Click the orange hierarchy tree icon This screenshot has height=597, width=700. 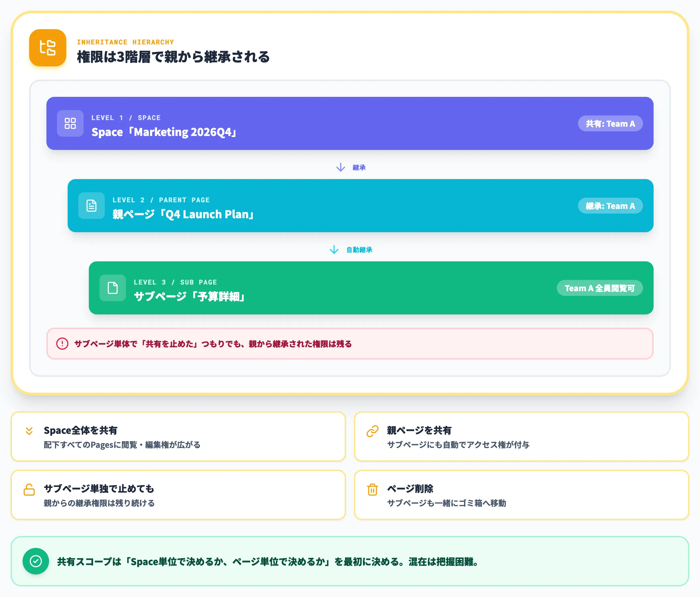pyautogui.click(x=48, y=48)
